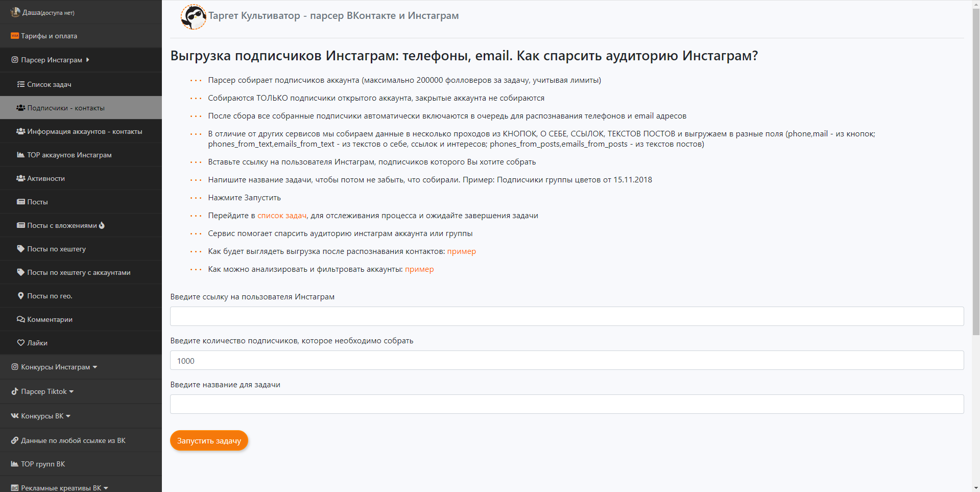Open Данные по любой ссылке из ВК

81,440
